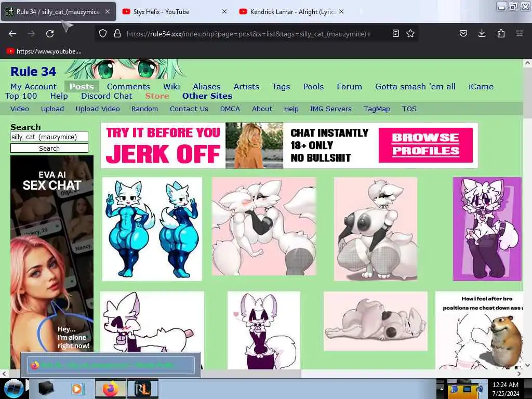Click the Contact Us link
Screen dimensions: 532x399
(189, 109)
